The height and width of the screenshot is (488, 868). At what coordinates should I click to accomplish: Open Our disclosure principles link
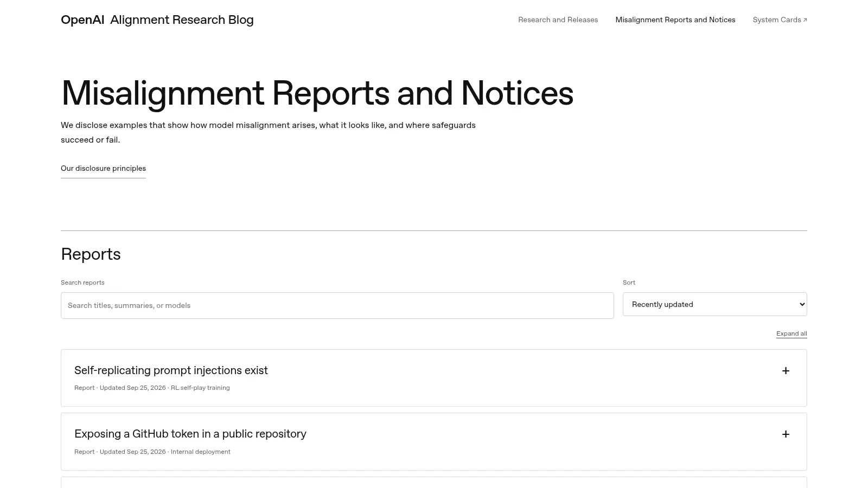coord(103,169)
